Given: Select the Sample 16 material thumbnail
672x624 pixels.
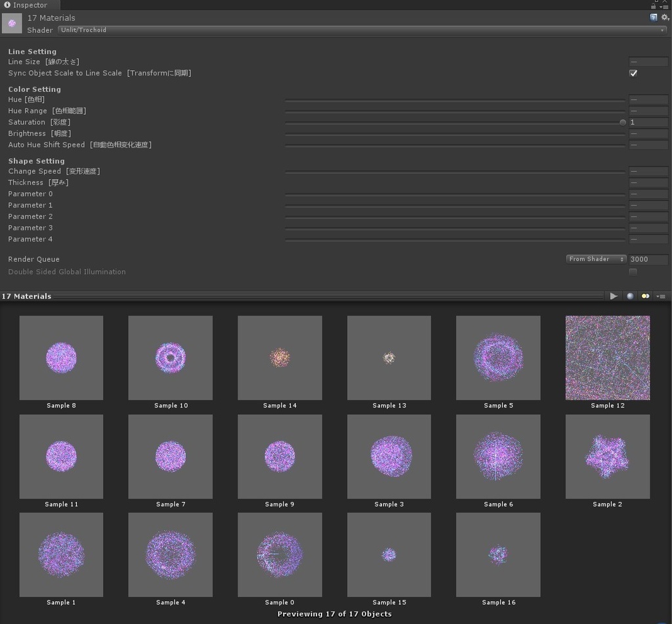Looking at the screenshot, I should pyautogui.click(x=499, y=554).
